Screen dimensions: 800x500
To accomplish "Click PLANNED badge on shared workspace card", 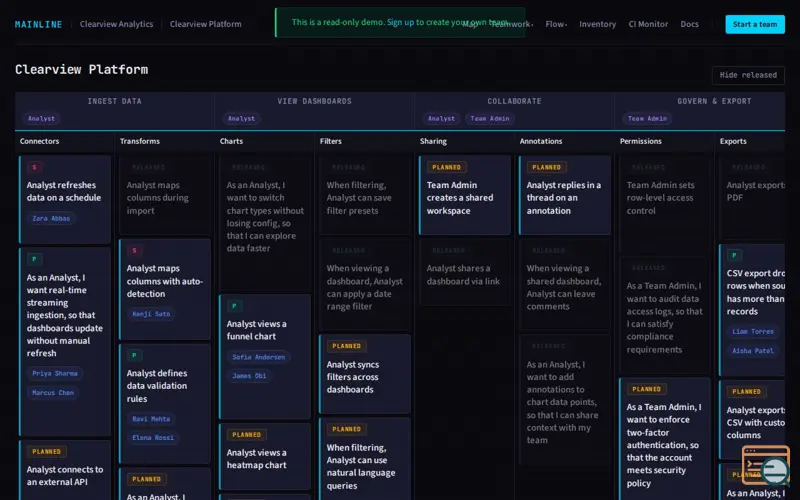I will tap(446, 167).
